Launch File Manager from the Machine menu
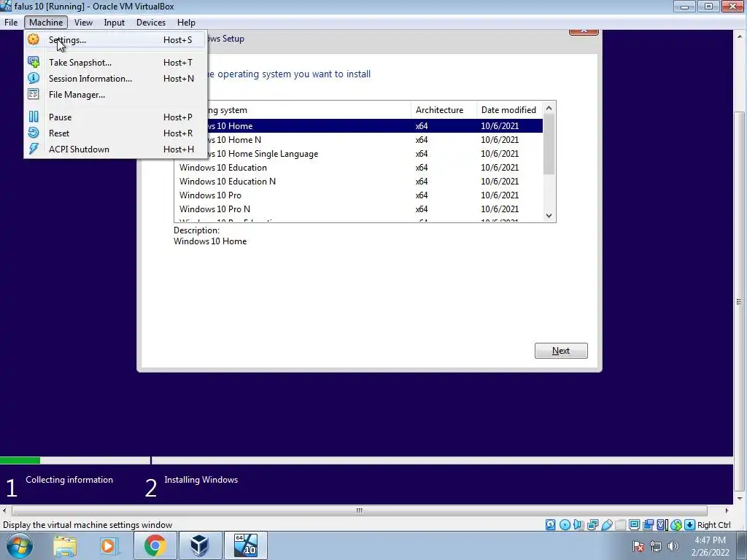Image resolution: width=747 pixels, height=560 pixels. coord(115,95)
